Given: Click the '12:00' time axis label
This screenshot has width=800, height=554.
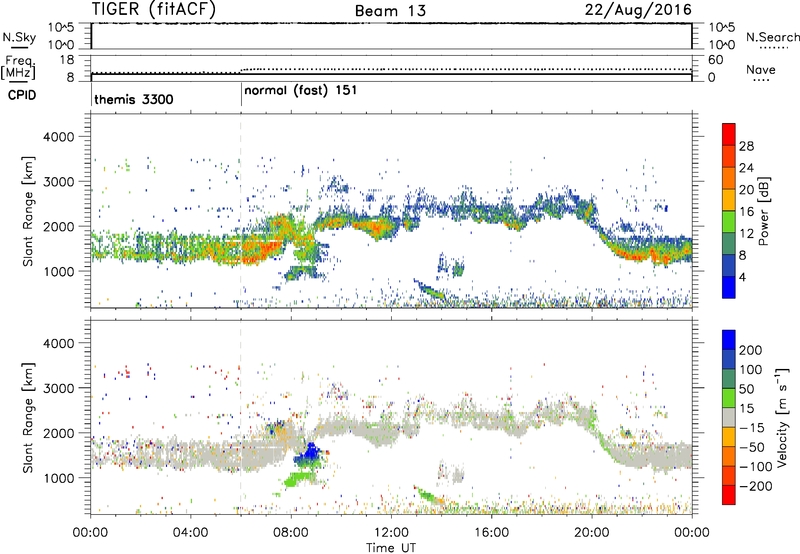Looking at the screenshot, I should tap(391, 533).
